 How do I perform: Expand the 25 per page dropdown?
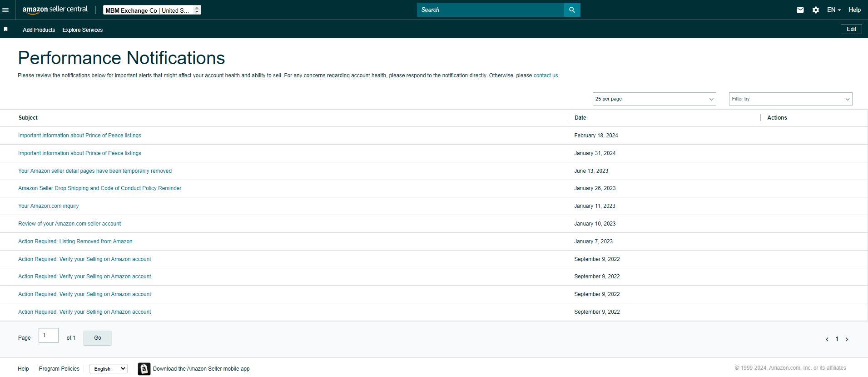click(x=654, y=99)
